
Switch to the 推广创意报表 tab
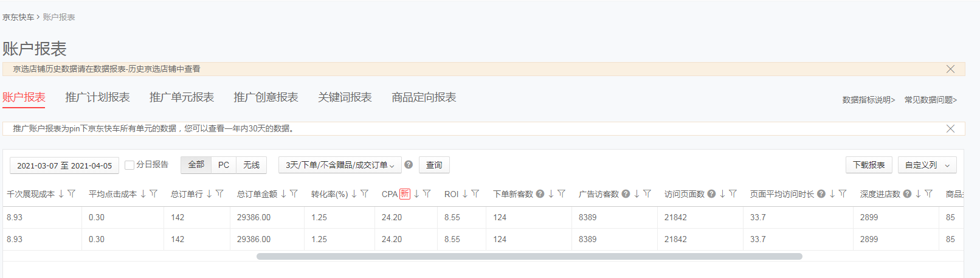(x=266, y=97)
